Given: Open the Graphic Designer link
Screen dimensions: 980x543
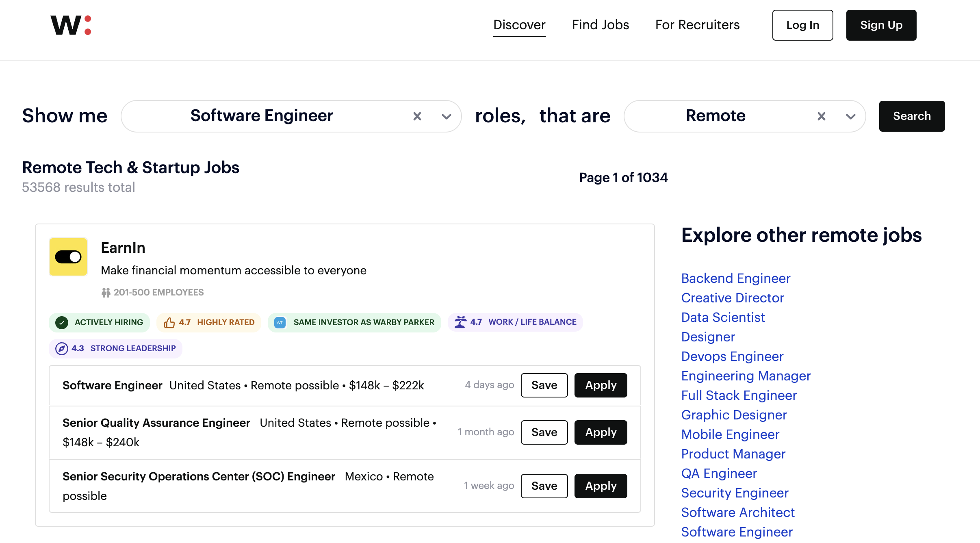Looking at the screenshot, I should pos(734,415).
